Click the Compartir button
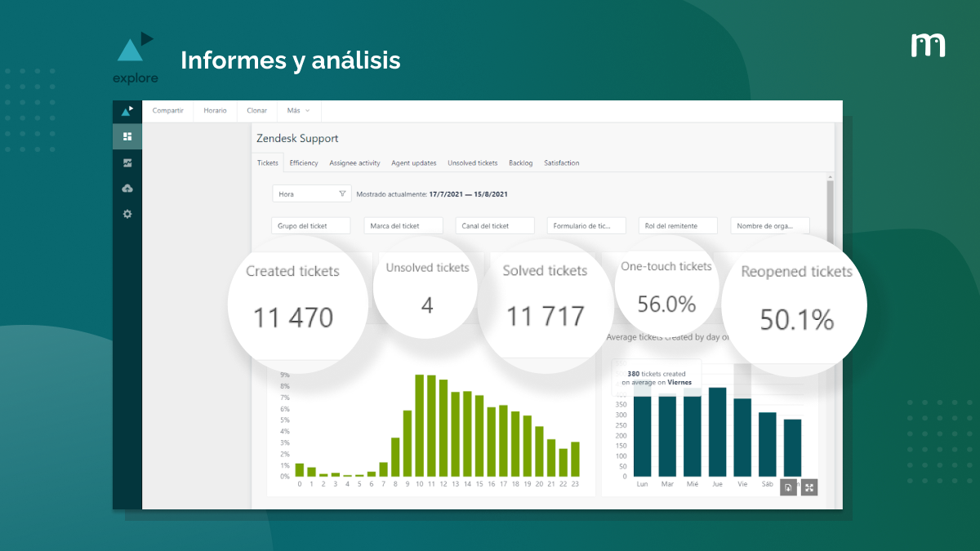This screenshot has width=980, height=551. pyautogui.click(x=168, y=110)
